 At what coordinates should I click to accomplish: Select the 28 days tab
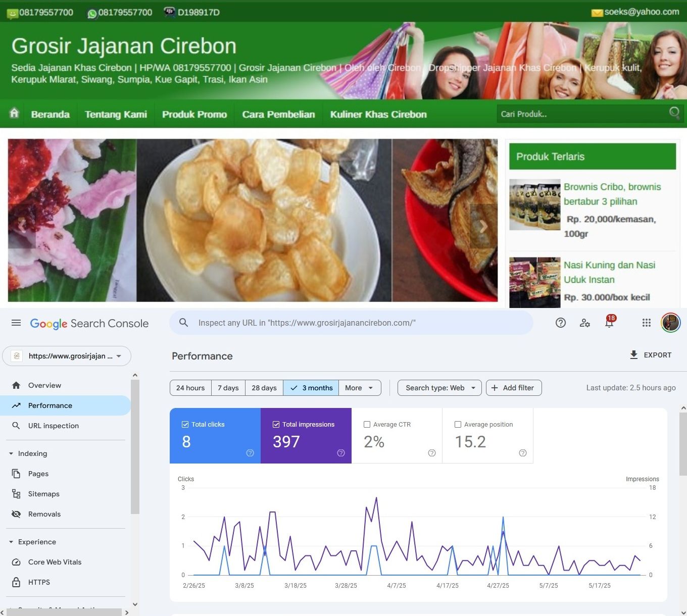[264, 388]
